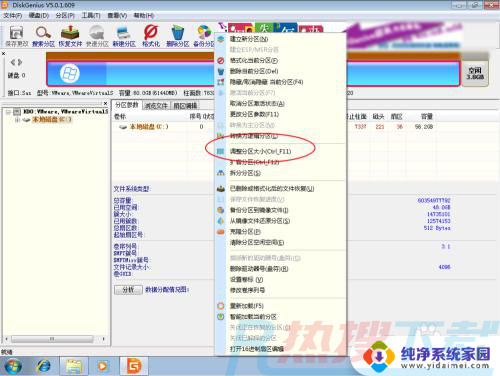Click the 备份分区 backup toolbar icon
Image resolution: width=500 pixels, height=376 pixels.
(204, 33)
